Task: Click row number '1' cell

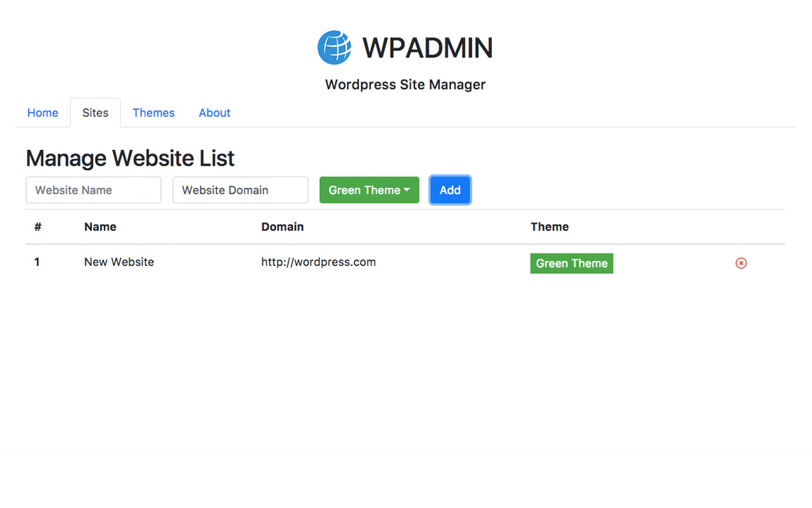Action: tap(37, 262)
